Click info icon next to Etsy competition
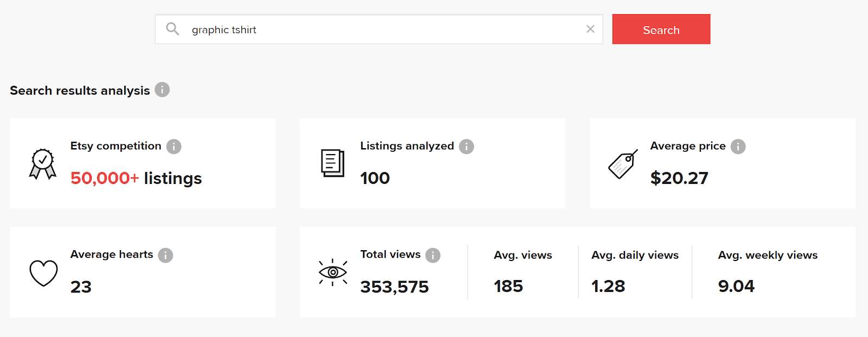 [174, 147]
